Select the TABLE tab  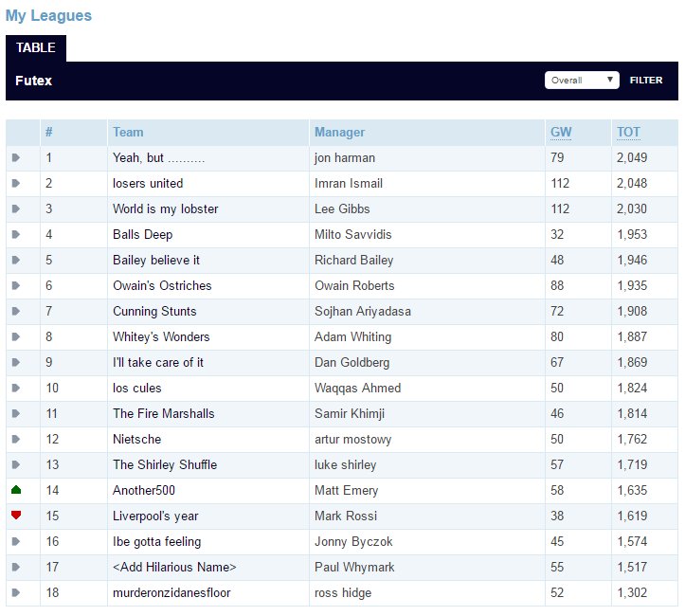[36, 47]
